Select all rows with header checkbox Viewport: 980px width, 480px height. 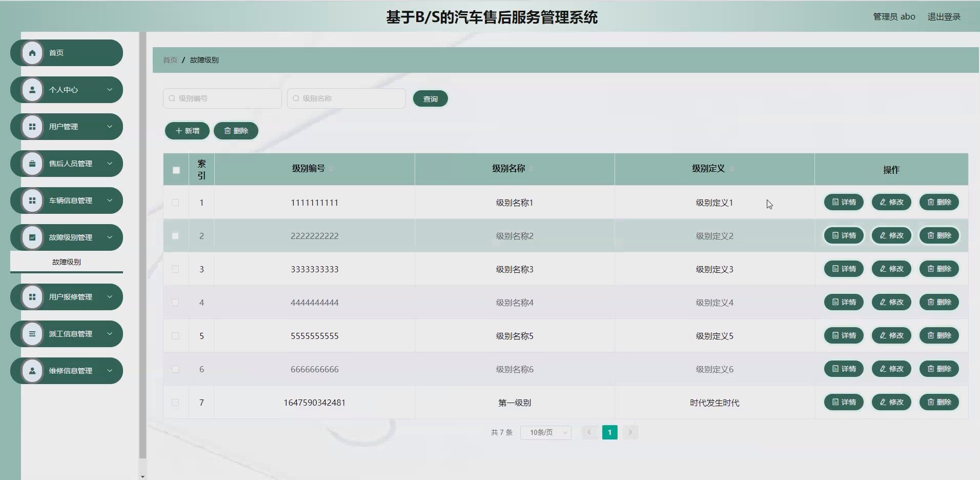(x=176, y=170)
